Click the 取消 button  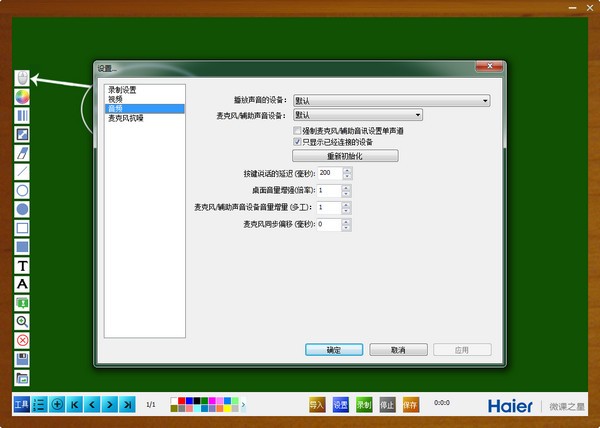pos(398,350)
